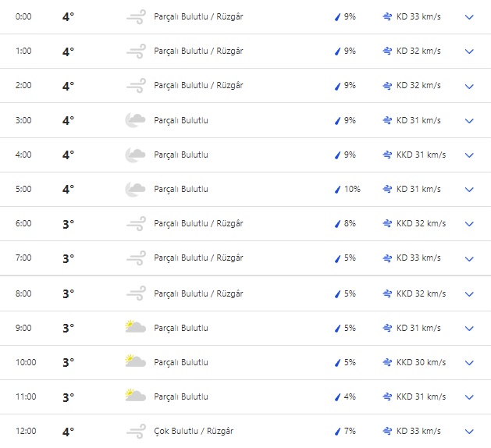The image size is (491, 448).
Task: Click the wind icon in the 0:00 row
Action: coord(136,16)
